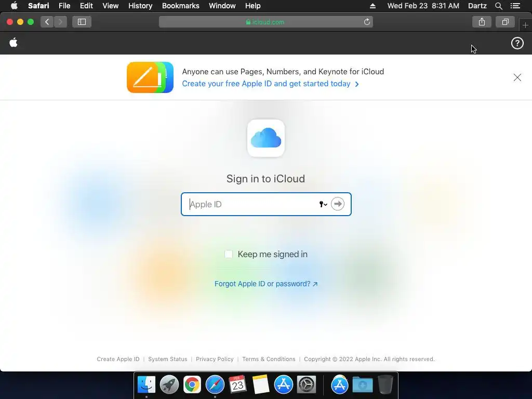Viewport: 532px width, 399px height.
Task: Show all tabs overview button
Action: coord(505,22)
